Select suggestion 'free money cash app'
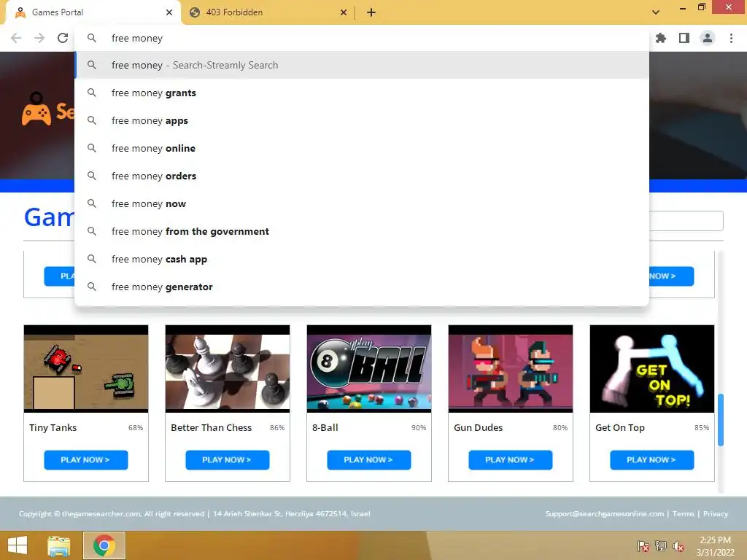 (362, 259)
